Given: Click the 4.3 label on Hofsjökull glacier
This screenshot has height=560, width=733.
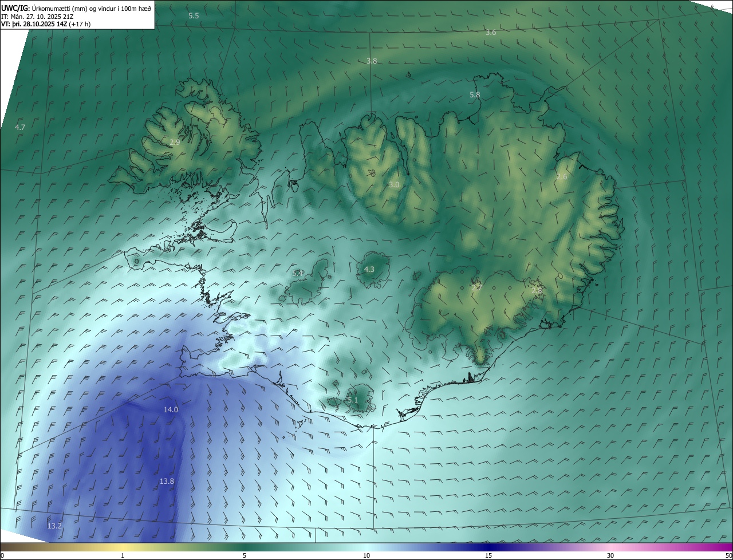Looking at the screenshot, I should 369,269.
